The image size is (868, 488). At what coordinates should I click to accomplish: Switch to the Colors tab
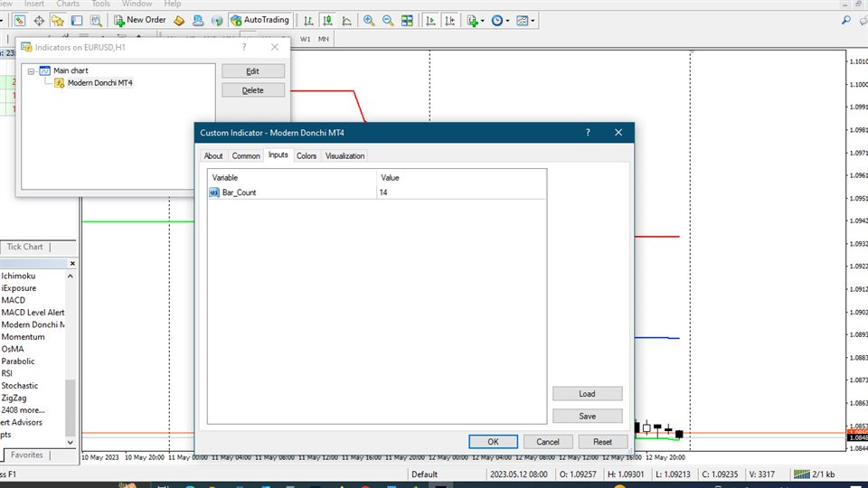(307, 155)
